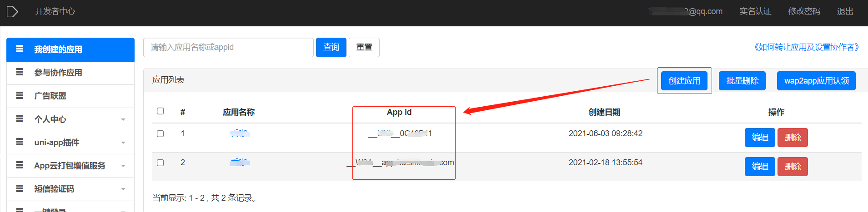This screenshot has height=212, width=868.
Task: Click the developer center logo icon
Action: tap(12, 11)
